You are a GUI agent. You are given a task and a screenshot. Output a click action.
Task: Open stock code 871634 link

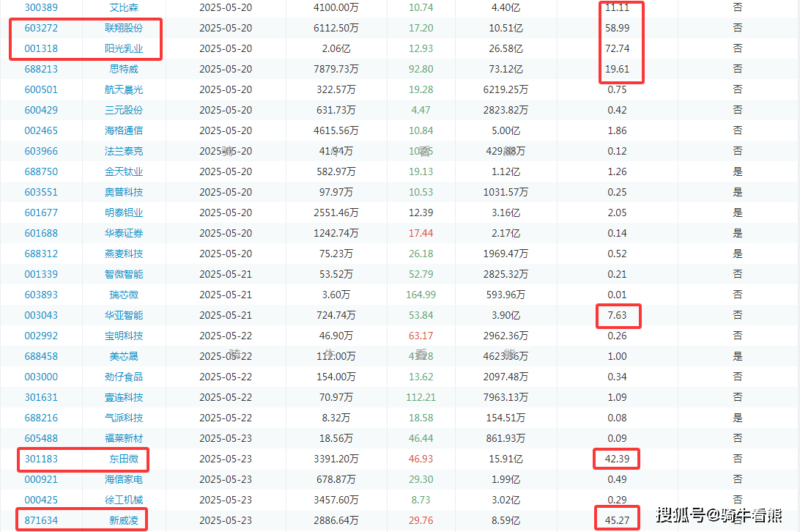click(41, 520)
